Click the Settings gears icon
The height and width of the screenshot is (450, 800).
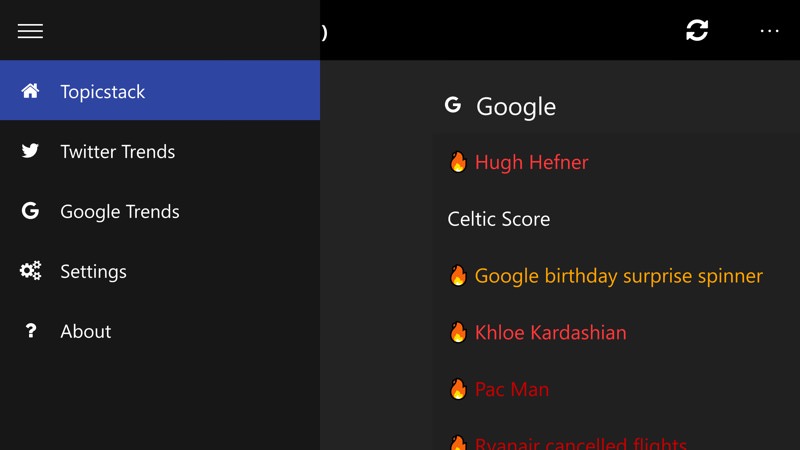(x=30, y=270)
